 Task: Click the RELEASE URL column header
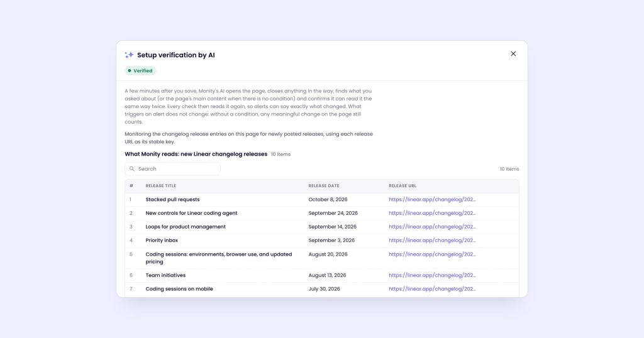(x=402, y=186)
